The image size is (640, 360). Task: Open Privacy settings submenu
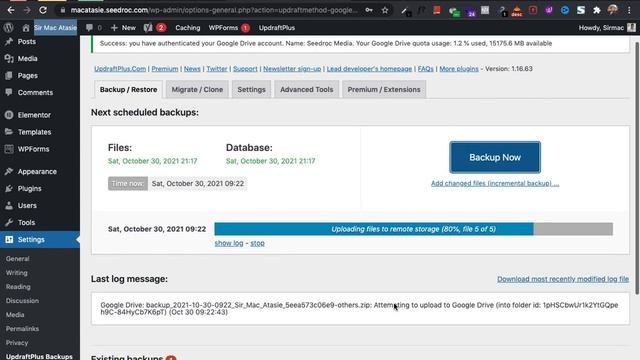(17, 343)
